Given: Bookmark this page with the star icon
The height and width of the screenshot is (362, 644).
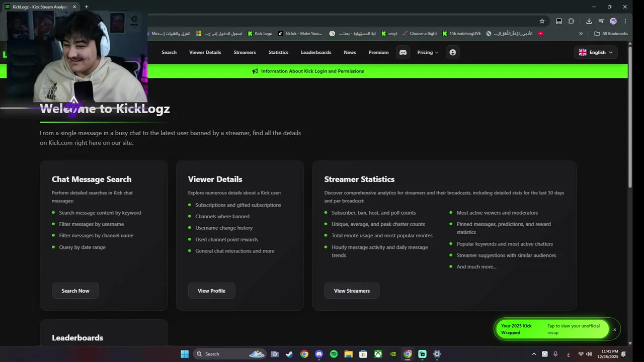Looking at the screenshot, I should (x=542, y=21).
